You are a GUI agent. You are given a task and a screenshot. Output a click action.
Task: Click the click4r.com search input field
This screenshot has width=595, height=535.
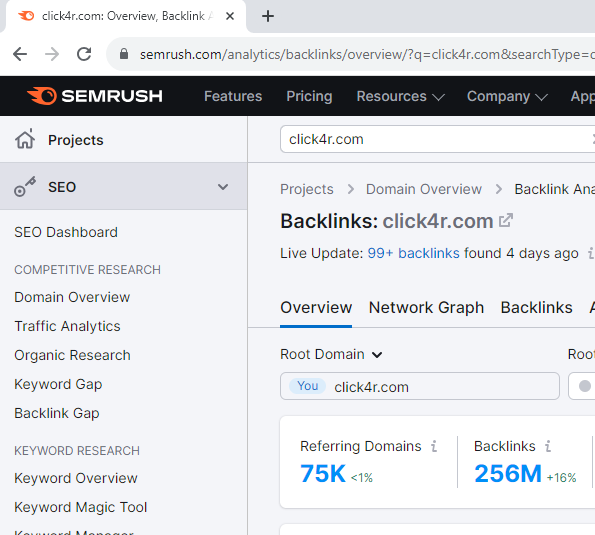click(x=436, y=139)
